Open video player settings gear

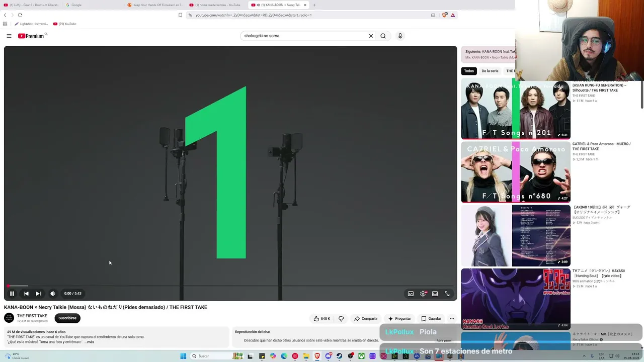tap(423, 294)
